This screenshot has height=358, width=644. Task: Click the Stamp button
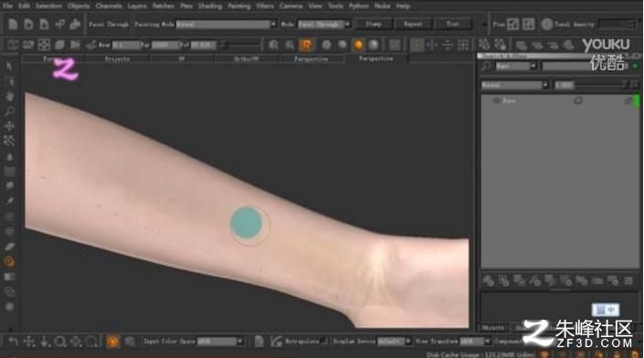tap(374, 25)
